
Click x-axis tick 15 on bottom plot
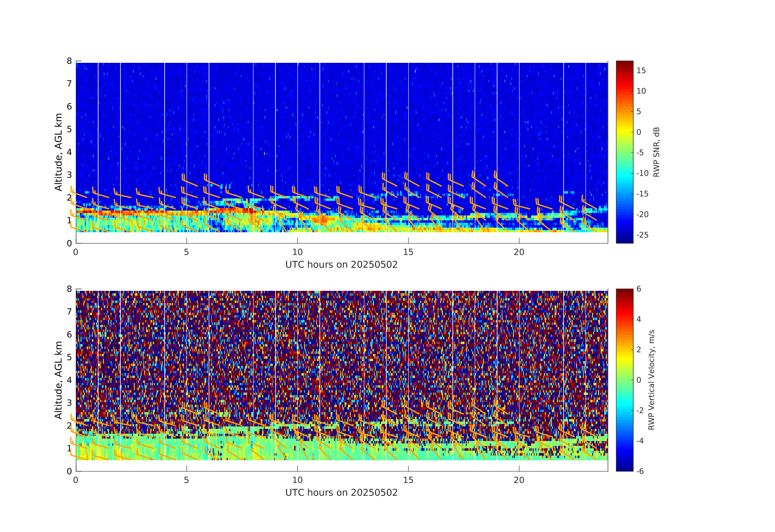[408, 480]
